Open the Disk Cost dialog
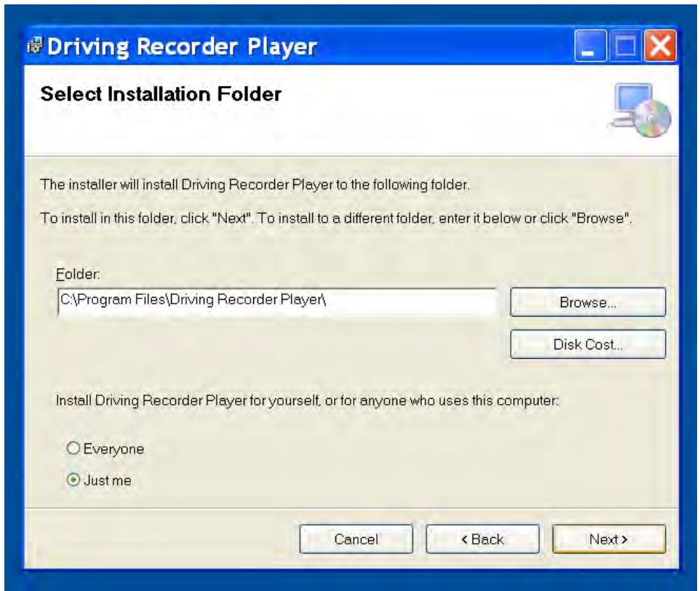Screen dimensions: 700x591 pyautogui.click(x=587, y=344)
